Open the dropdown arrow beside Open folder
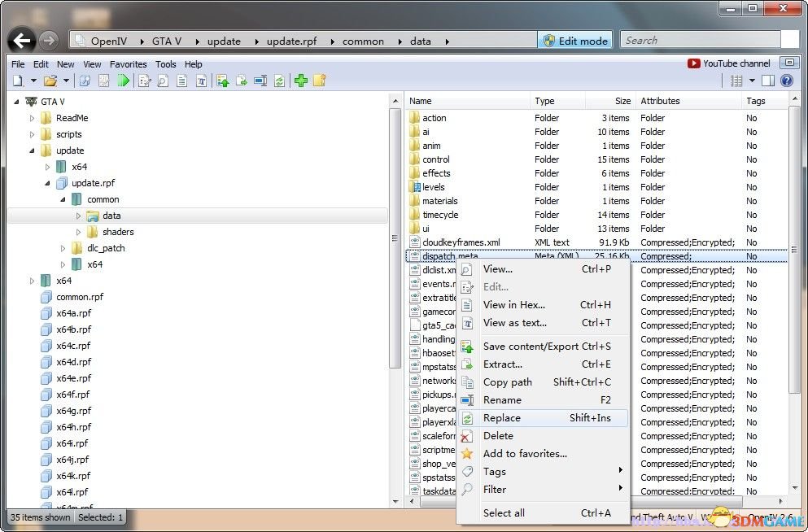The height and width of the screenshot is (532, 808). click(x=66, y=81)
